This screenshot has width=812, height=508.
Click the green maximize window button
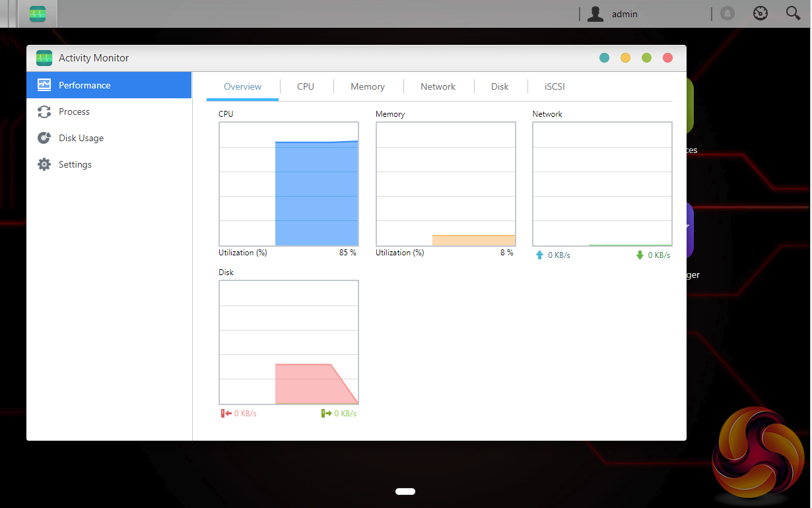pyautogui.click(x=646, y=58)
